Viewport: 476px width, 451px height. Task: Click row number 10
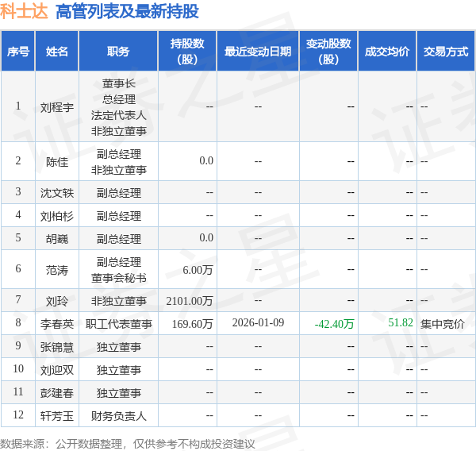pyautogui.click(x=18, y=368)
